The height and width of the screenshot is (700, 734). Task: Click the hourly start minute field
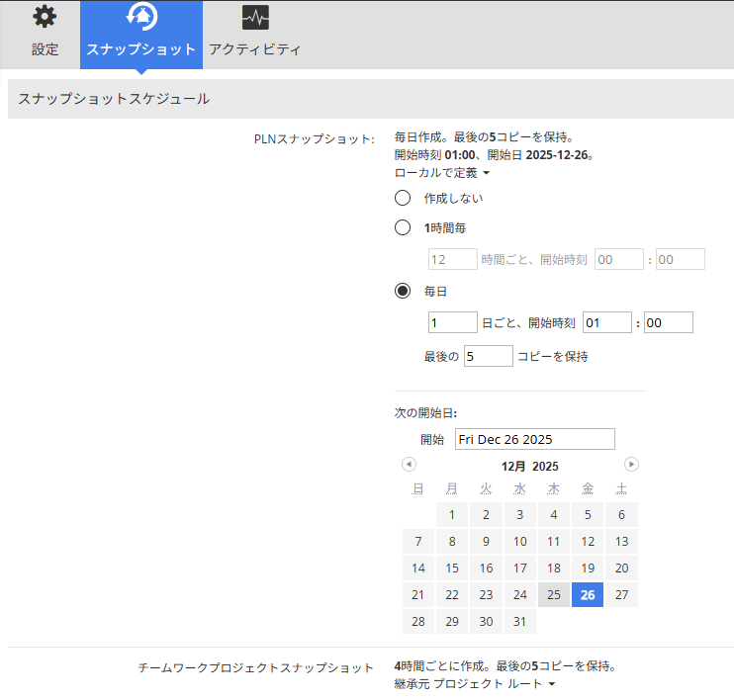pyautogui.click(x=681, y=259)
